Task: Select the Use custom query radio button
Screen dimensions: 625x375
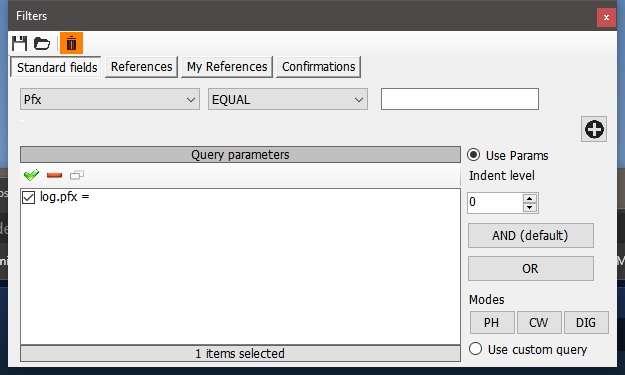Action: (x=475, y=349)
